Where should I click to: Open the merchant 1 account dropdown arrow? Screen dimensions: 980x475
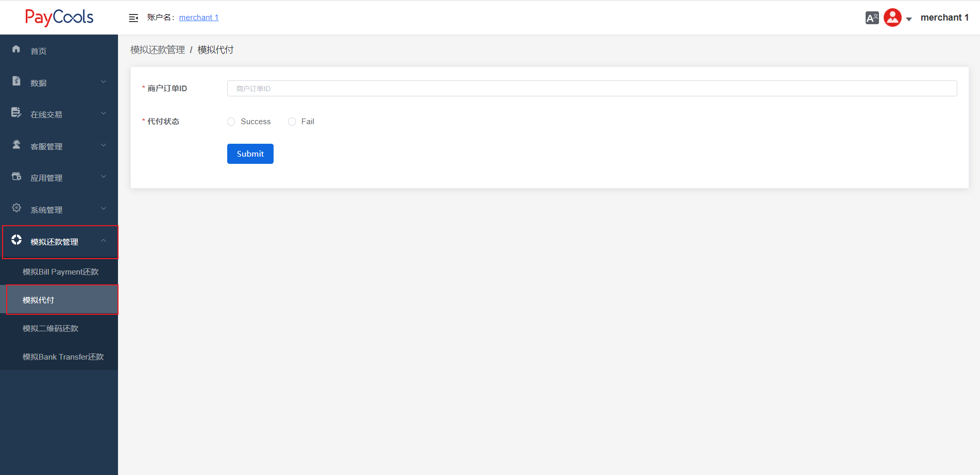[x=908, y=19]
